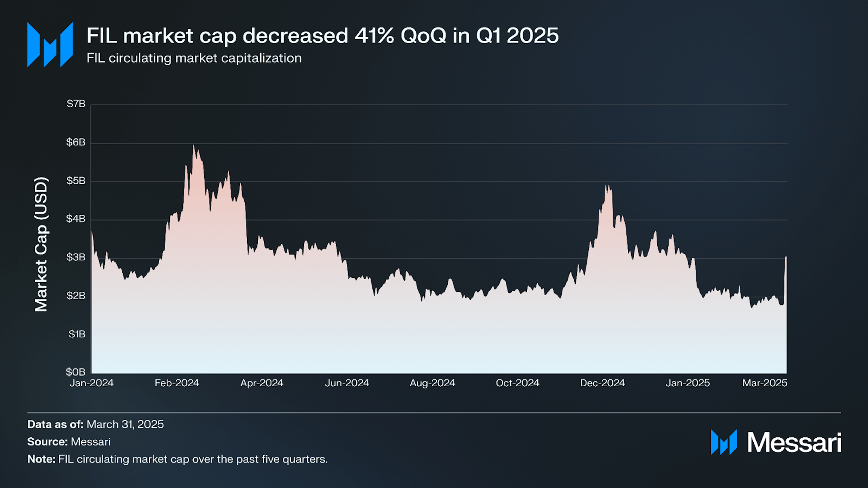Click the Messari wordmark text

click(794, 443)
